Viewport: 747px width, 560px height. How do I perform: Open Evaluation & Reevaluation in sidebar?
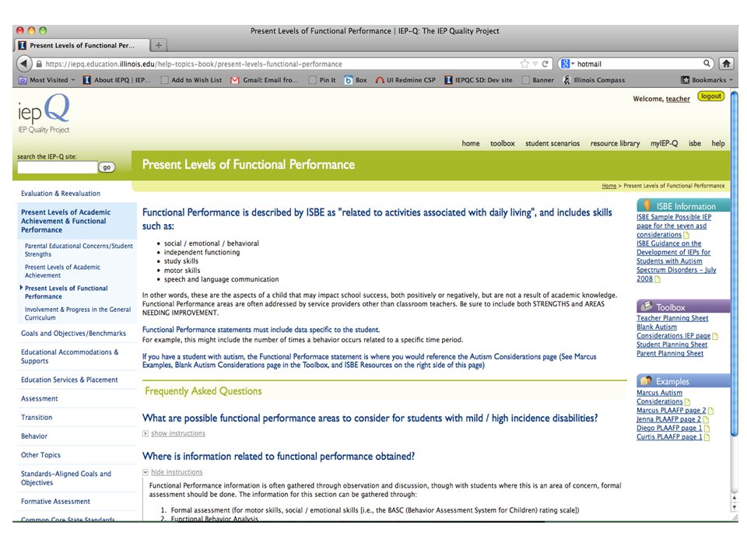click(x=61, y=194)
